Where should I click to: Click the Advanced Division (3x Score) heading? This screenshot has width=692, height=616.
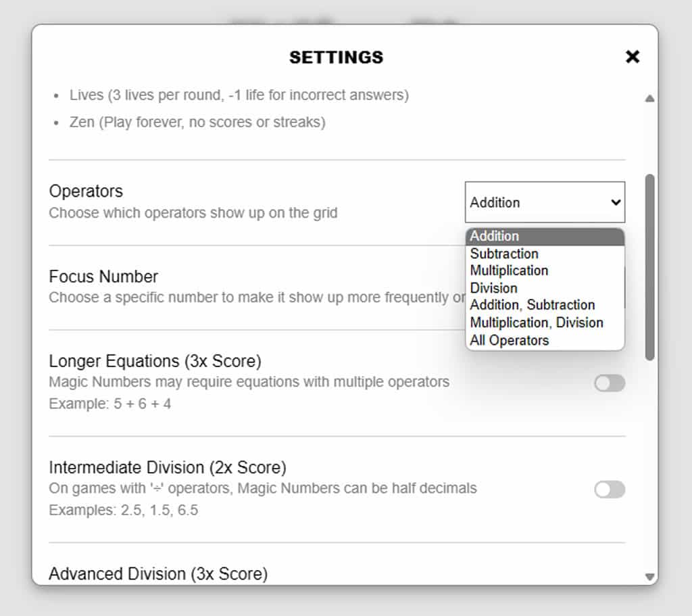coord(158,574)
